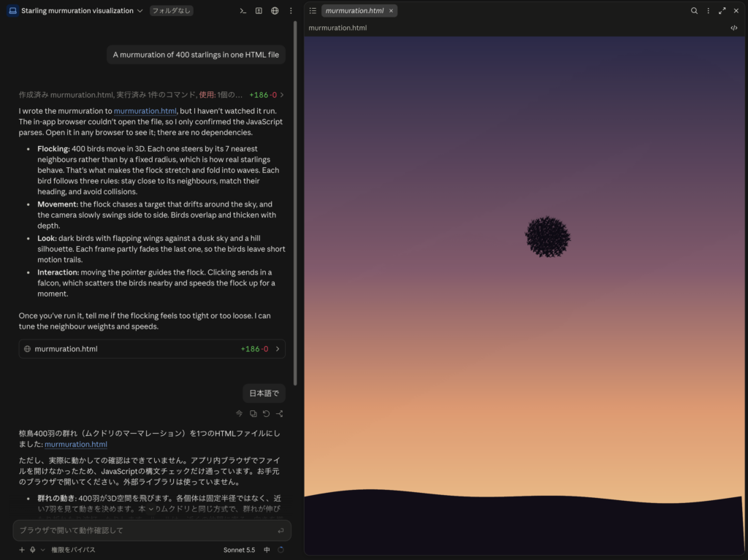Open the Sonnet 5.5 model selector
Screen dimensions: 748x560
(x=239, y=550)
